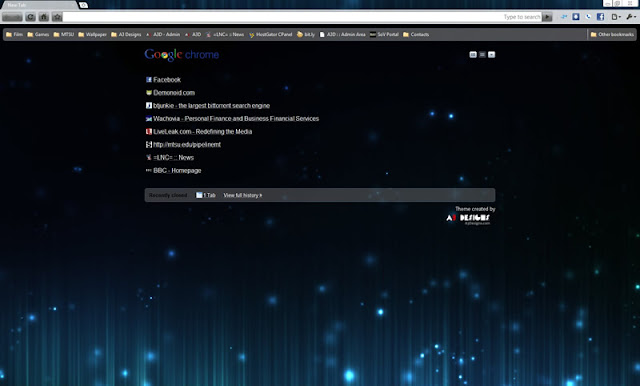Expand the Other bookmarks folder
This screenshot has width=640, height=386.
click(612, 34)
